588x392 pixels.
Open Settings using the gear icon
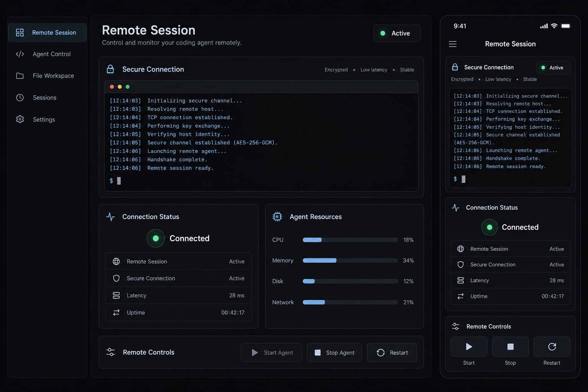tap(20, 119)
